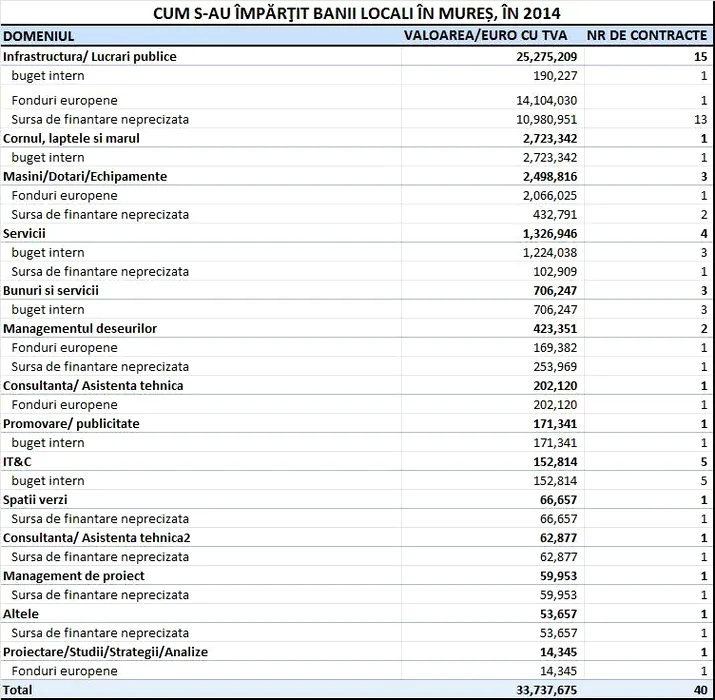Select the table title about Mureș 2014
Screen dimensions: 715x700
pos(357,13)
